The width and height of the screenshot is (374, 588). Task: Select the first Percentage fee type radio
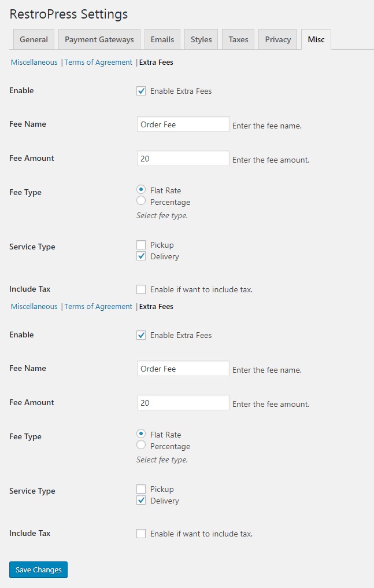click(141, 201)
